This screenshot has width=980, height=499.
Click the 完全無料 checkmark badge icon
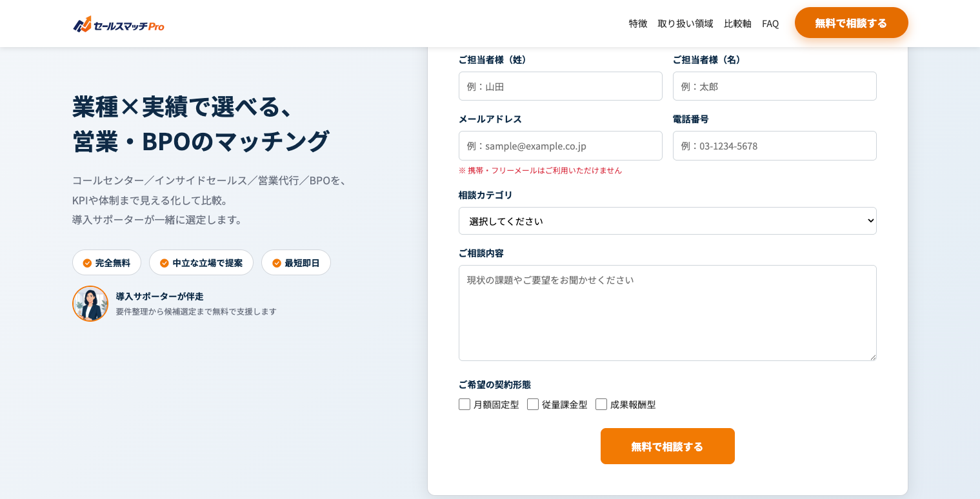click(x=87, y=263)
